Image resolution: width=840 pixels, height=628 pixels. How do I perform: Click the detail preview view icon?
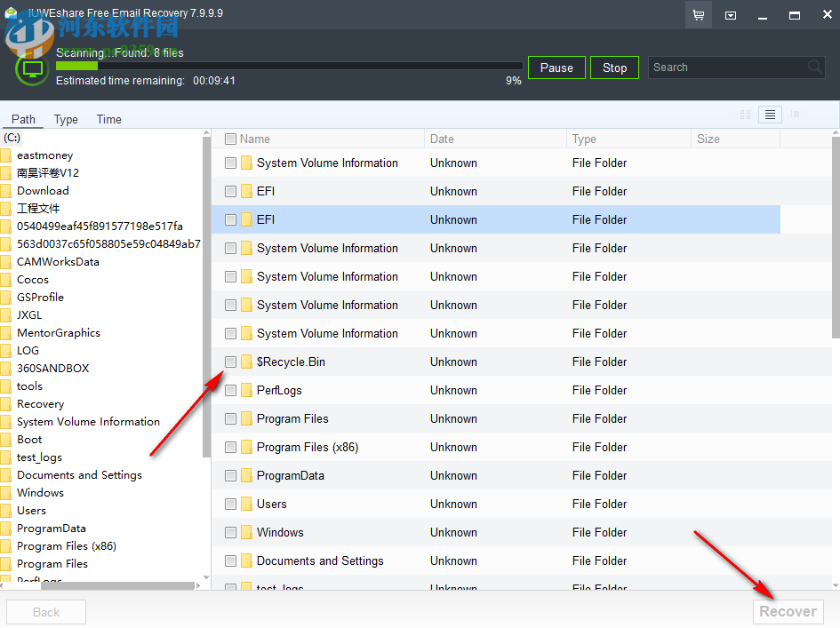[x=795, y=114]
